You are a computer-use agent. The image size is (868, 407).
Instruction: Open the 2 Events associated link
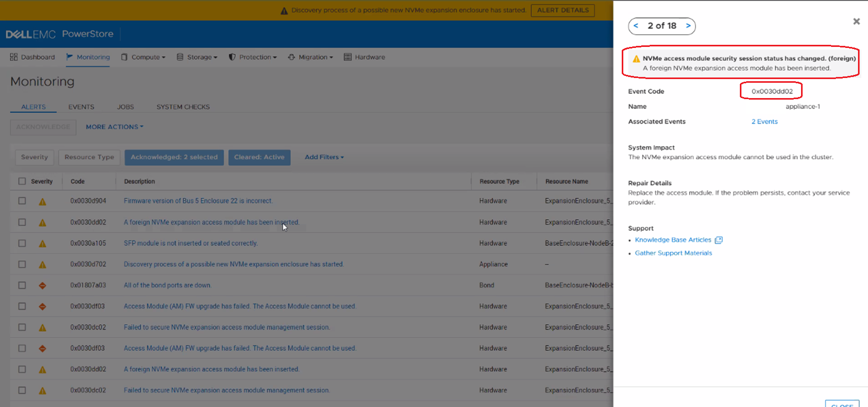coord(764,122)
